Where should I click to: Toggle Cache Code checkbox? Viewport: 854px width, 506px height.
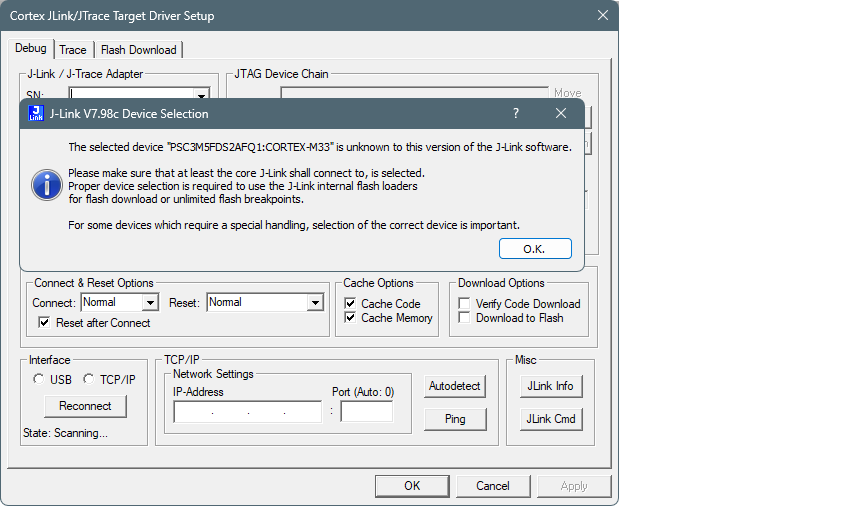tap(351, 304)
